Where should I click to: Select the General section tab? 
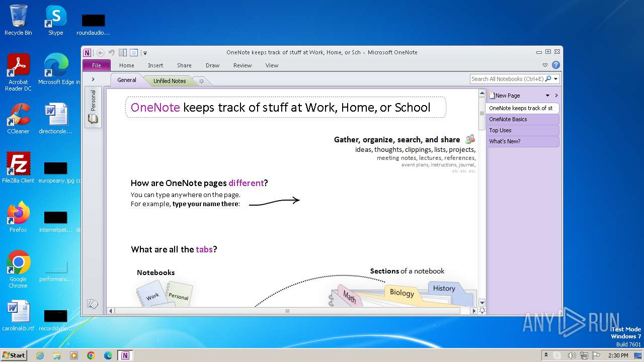(127, 80)
